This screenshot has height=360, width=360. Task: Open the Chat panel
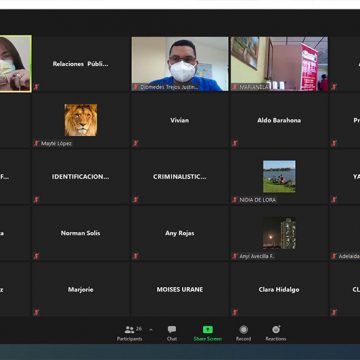pyautogui.click(x=172, y=333)
